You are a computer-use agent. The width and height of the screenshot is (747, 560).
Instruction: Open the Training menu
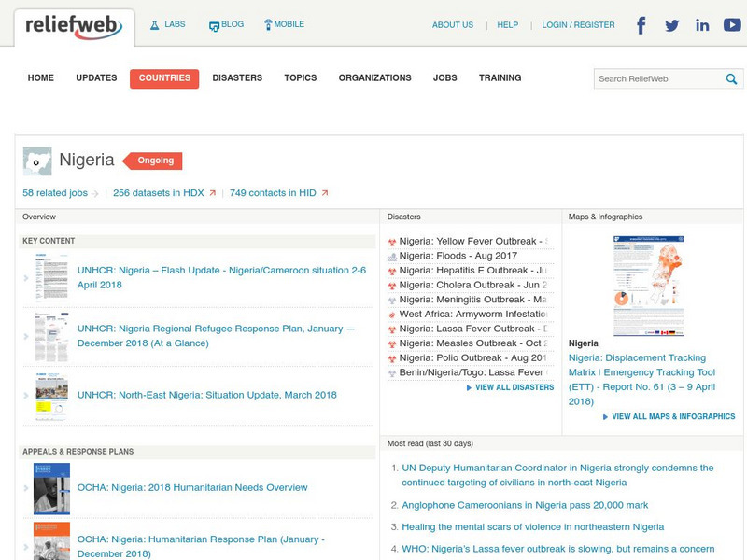pyautogui.click(x=500, y=78)
